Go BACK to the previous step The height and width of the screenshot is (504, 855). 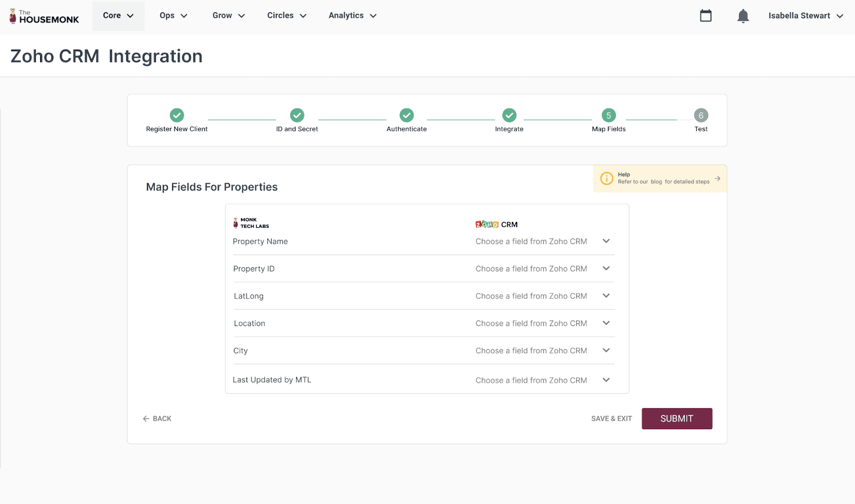157,419
